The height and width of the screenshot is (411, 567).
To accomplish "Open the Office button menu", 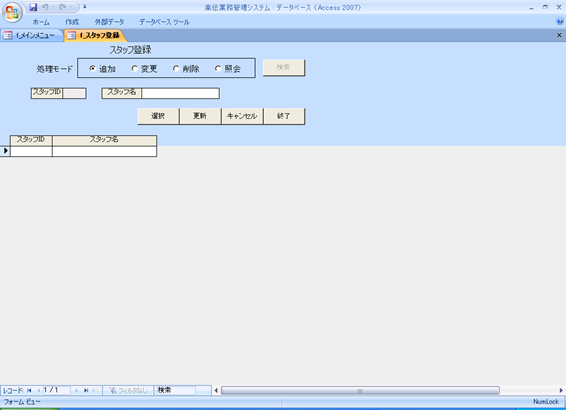I will click(x=12, y=12).
